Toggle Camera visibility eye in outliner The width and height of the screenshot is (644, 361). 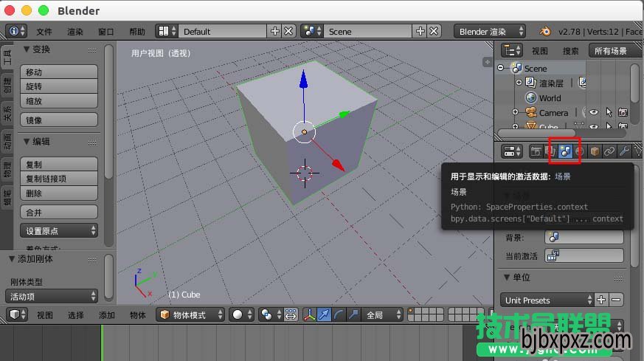(x=594, y=112)
